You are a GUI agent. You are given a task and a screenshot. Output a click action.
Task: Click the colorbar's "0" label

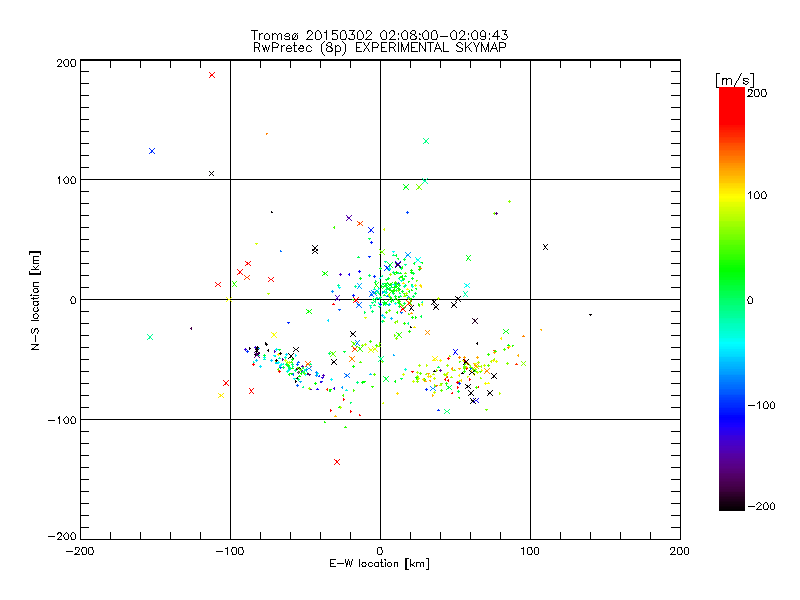pyautogui.click(x=750, y=300)
